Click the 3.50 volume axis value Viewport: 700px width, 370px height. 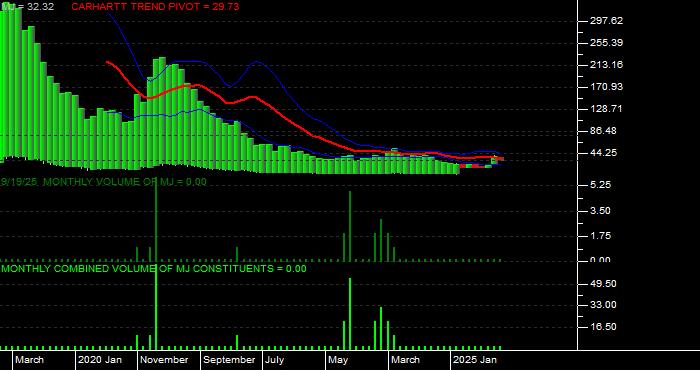click(x=600, y=210)
